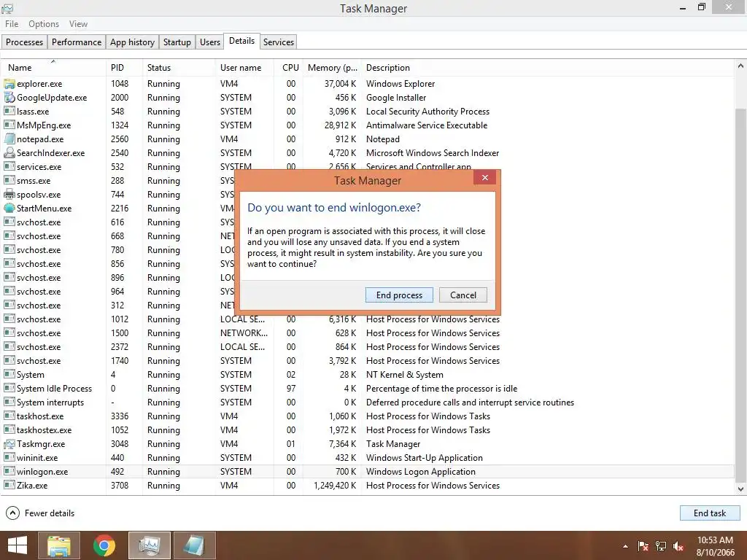Screen dimensions: 747x560
Task: Sort by the Name column header
Action: coord(53,68)
